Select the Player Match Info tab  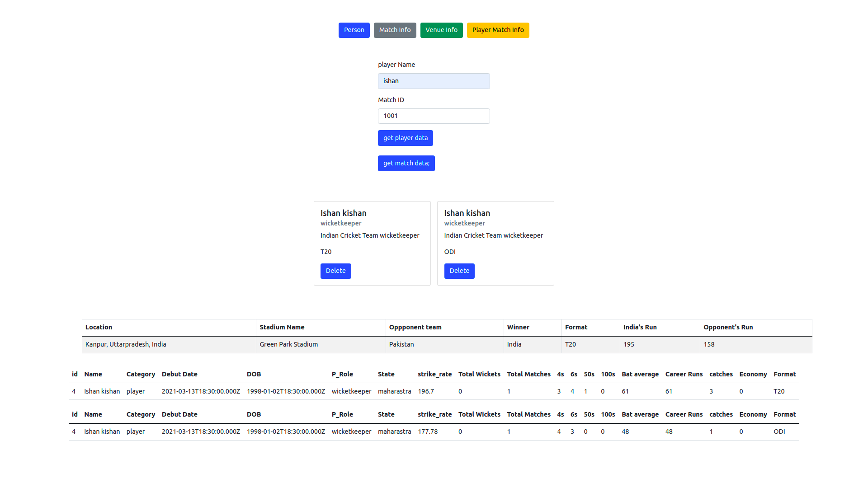(x=498, y=30)
